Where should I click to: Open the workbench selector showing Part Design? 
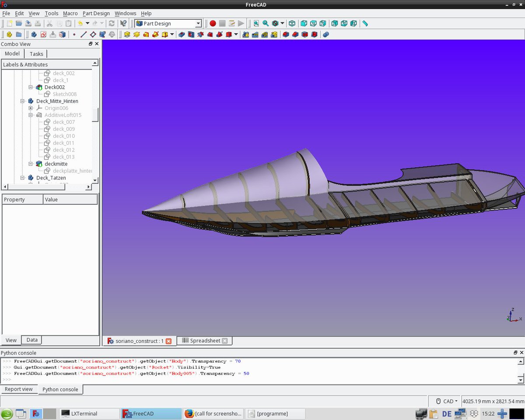[168, 24]
